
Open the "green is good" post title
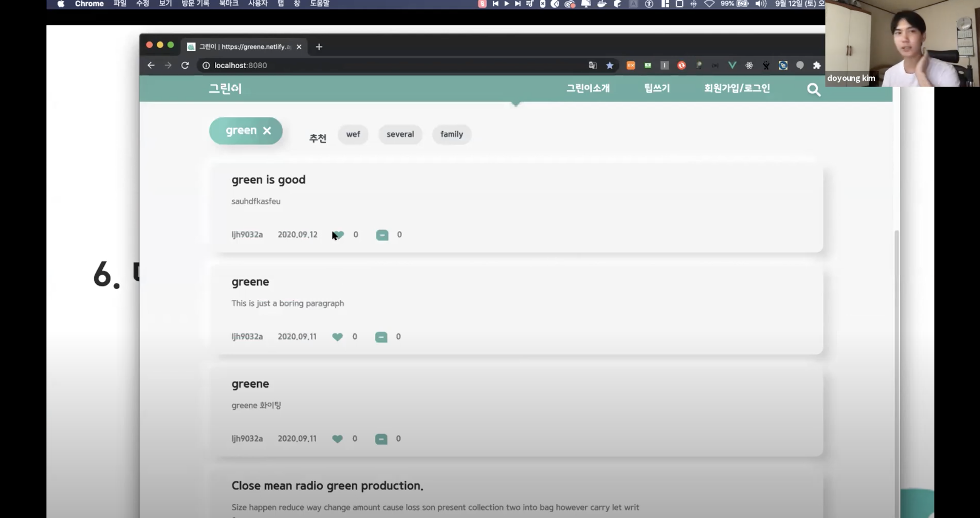click(x=268, y=180)
